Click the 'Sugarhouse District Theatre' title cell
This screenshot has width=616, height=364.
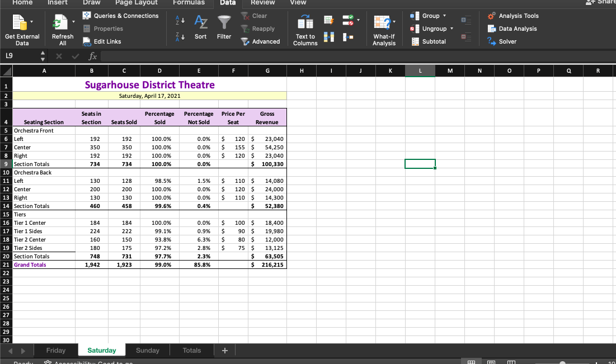coord(150,84)
